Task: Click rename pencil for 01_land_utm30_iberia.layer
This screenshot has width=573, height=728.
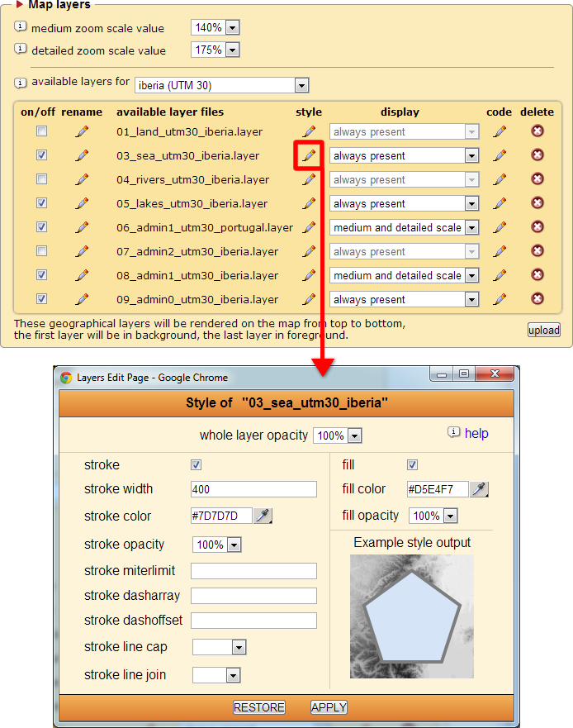Action: click(x=82, y=131)
